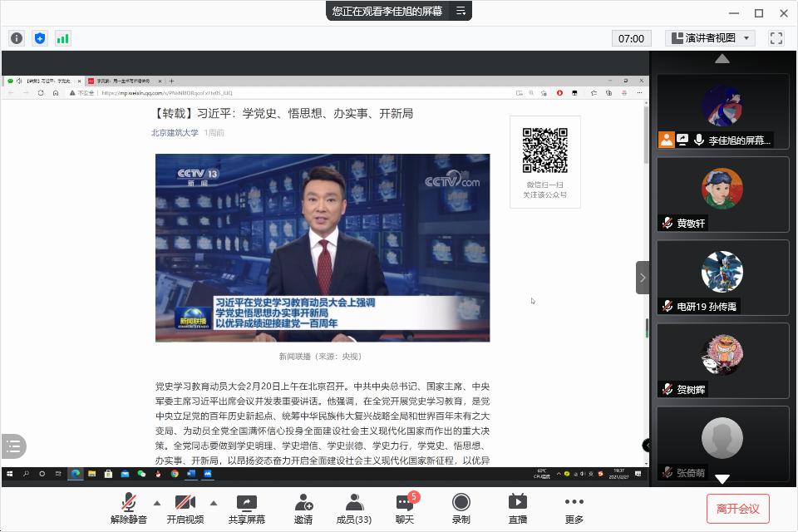Open 成员(33) participants list
798x532 pixels.
pyautogui.click(x=353, y=508)
